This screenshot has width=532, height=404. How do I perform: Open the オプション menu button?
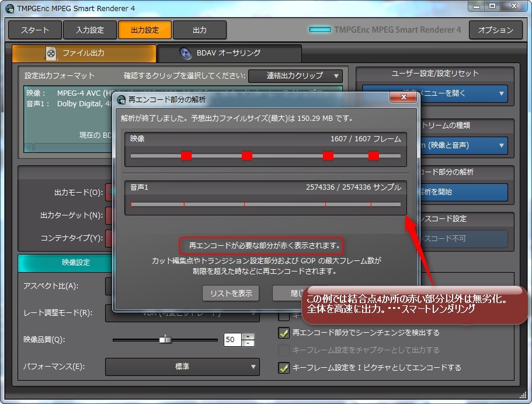click(496, 30)
